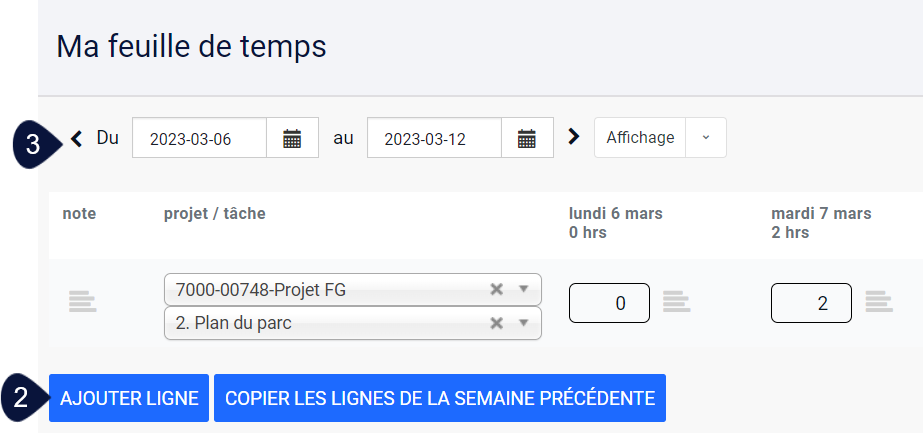923x433 pixels.
Task: Click the Affichage button
Action: [640, 138]
